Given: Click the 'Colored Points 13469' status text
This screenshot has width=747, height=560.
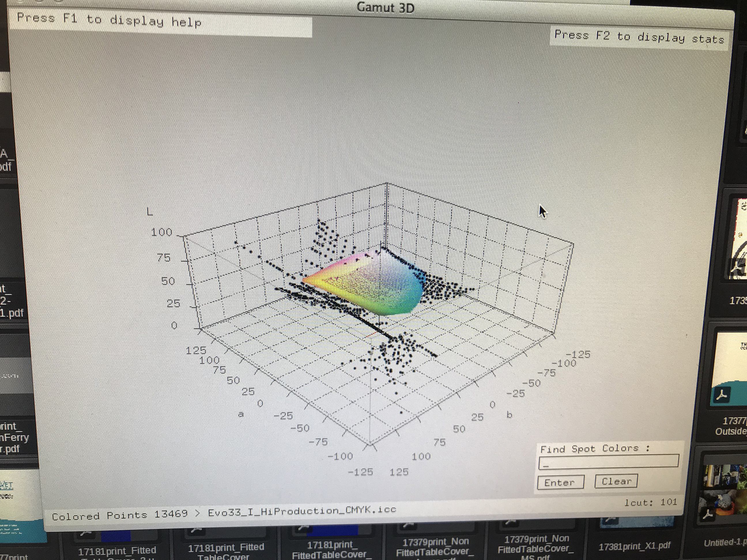Looking at the screenshot, I should [x=120, y=515].
